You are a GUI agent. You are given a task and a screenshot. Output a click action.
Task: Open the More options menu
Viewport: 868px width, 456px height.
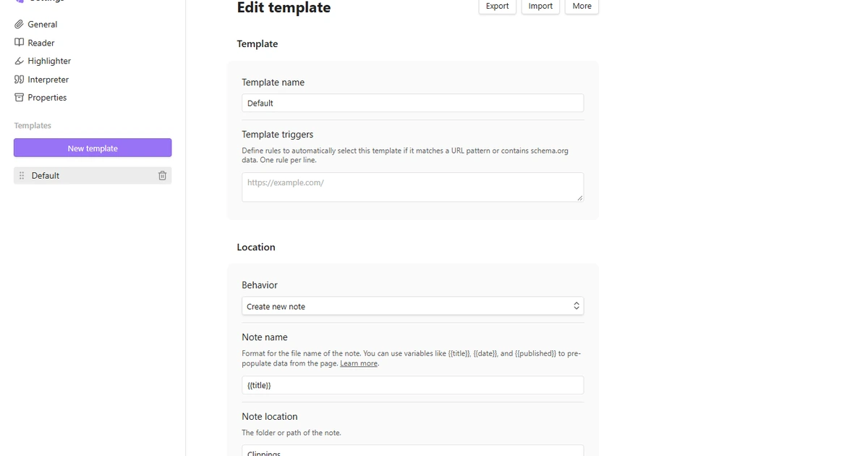point(582,7)
